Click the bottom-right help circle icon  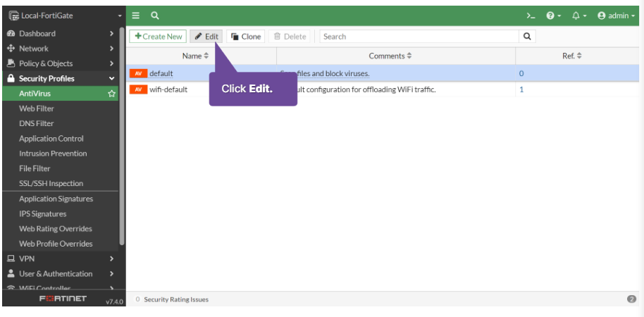(x=632, y=299)
